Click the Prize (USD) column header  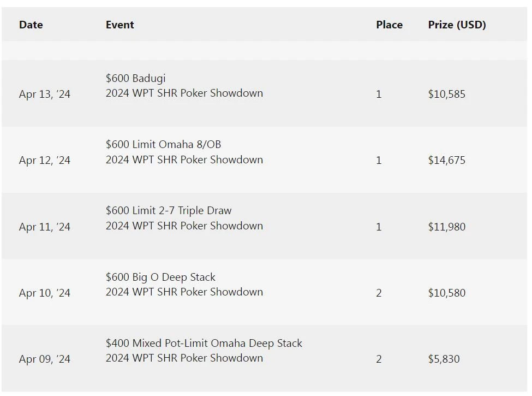click(457, 25)
